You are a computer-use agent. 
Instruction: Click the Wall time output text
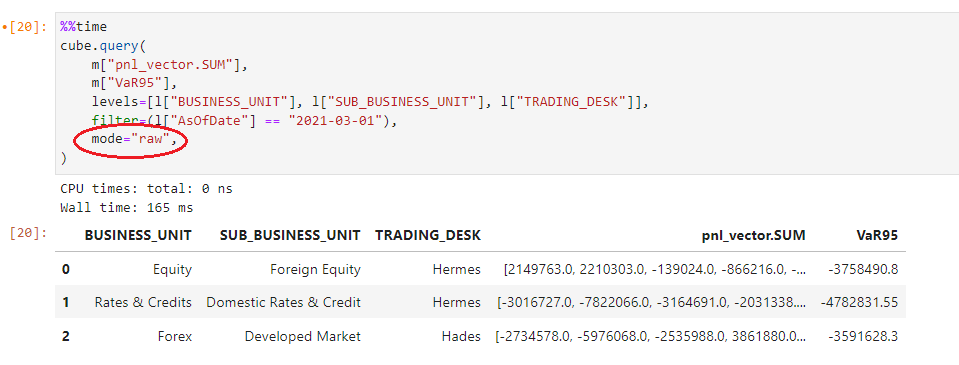click(127, 208)
